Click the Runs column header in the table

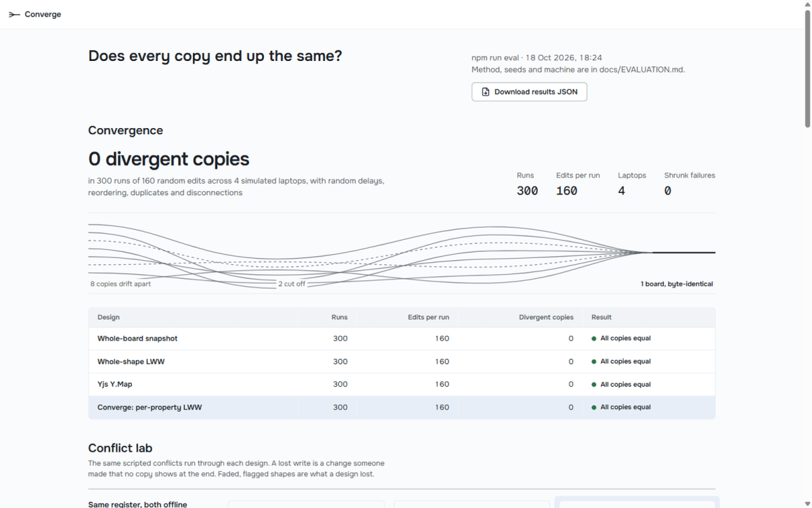coord(339,317)
